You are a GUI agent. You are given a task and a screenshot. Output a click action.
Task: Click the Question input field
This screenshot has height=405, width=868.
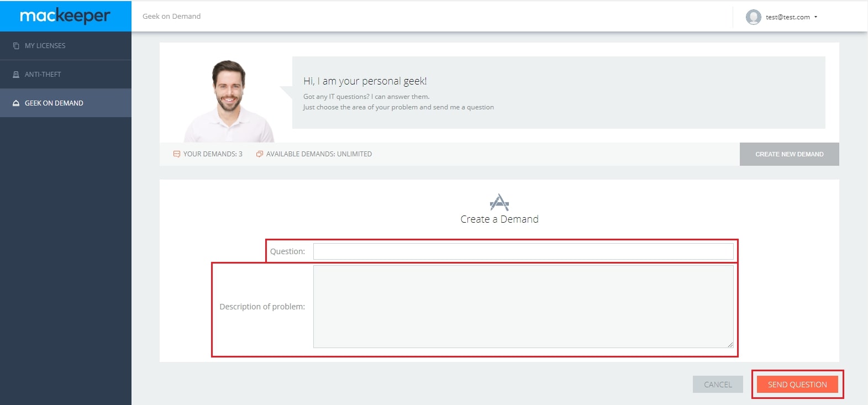click(x=523, y=251)
